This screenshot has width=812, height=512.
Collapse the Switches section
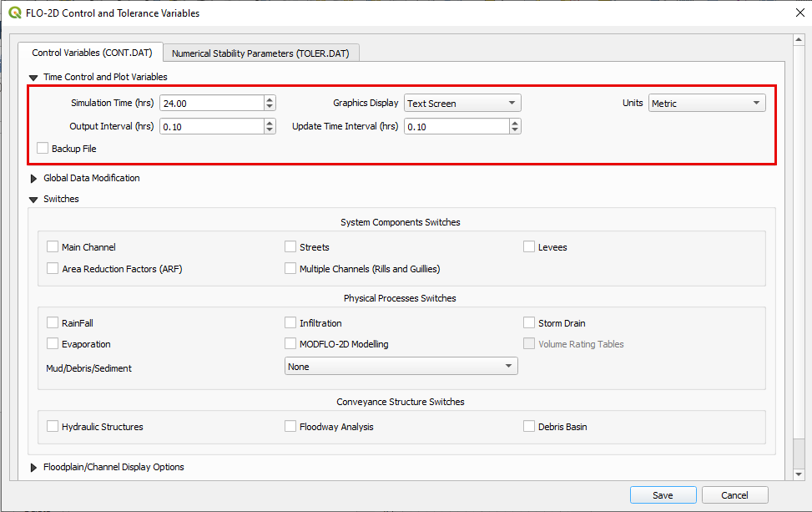(34, 200)
